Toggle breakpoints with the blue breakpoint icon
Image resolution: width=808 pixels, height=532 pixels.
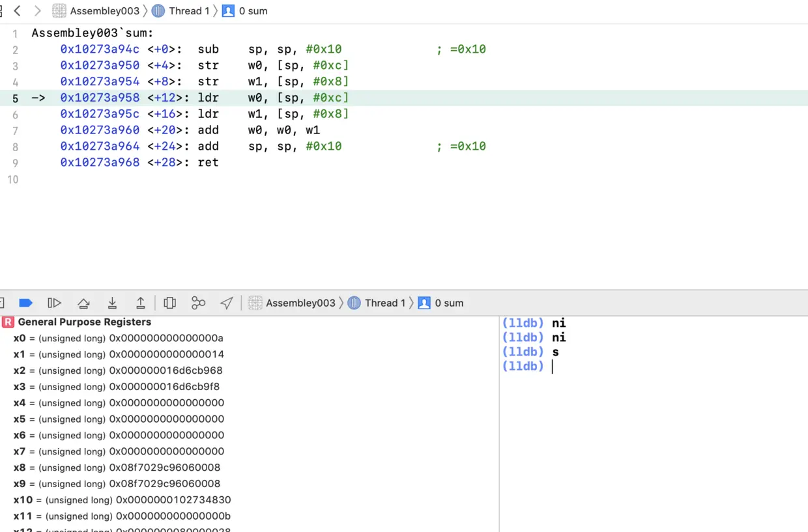(25, 302)
